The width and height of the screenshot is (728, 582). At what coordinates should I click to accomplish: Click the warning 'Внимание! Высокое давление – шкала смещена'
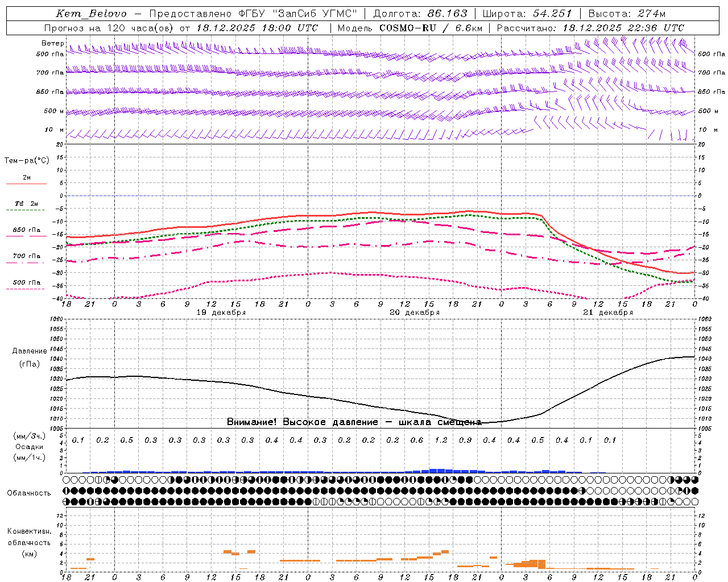click(x=354, y=422)
